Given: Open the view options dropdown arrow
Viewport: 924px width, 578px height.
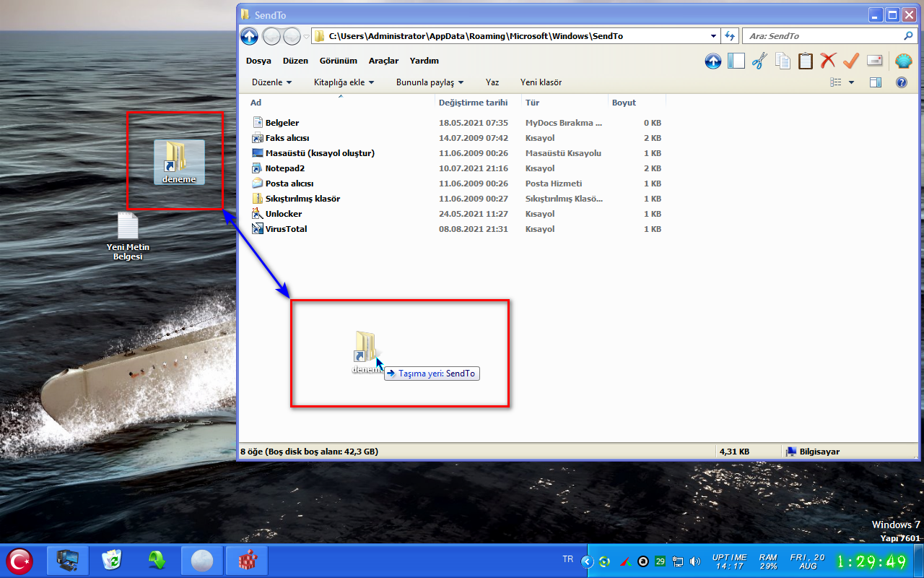Looking at the screenshot, I should click(851, 82).
